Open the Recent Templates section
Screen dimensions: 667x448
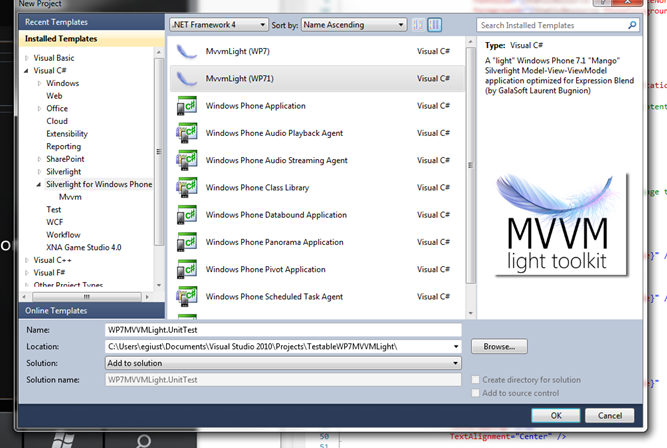pos(91,22)
